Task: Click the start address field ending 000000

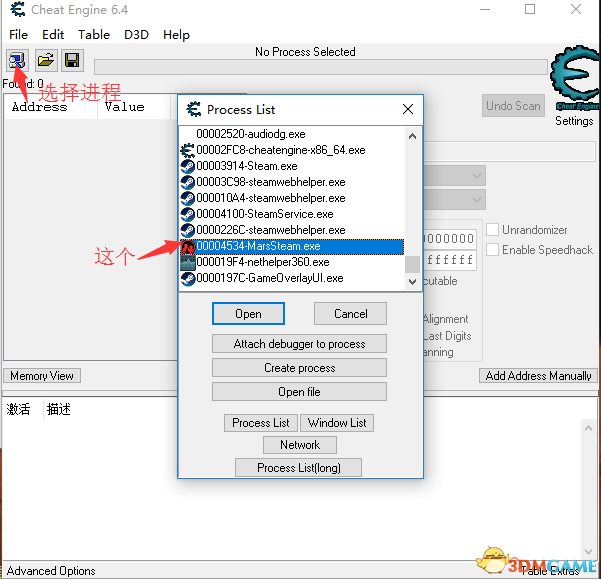Action: 450,239
